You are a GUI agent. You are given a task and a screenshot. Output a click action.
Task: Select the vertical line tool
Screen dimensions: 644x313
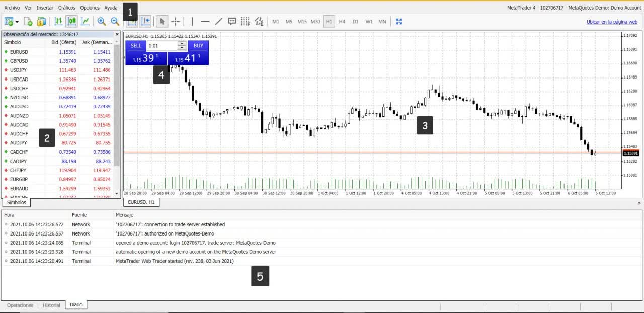point(192,21)
